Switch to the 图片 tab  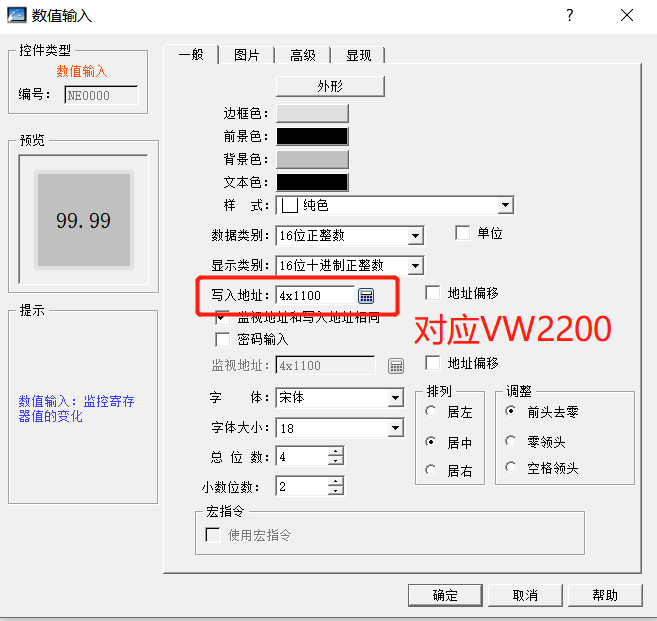pyautogui.click(x=247, y=55)
